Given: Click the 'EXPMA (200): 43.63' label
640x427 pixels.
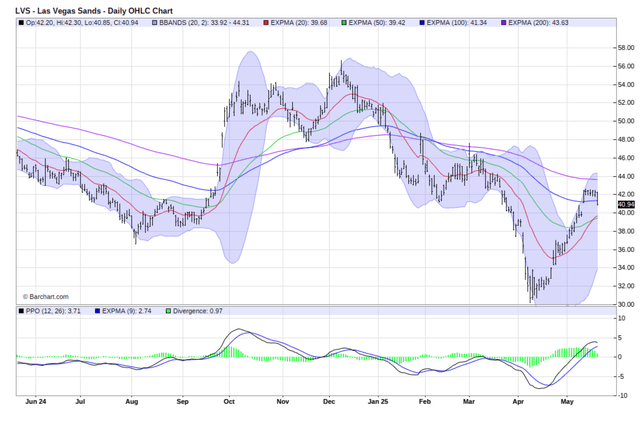Looking at the screenshot, I should click(538, 23).
